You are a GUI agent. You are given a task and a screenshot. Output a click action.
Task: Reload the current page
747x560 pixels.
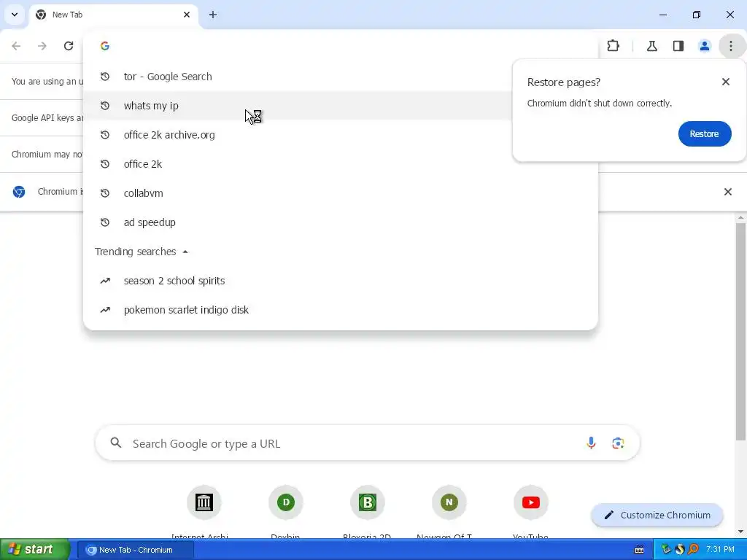(x=69, y=46)
